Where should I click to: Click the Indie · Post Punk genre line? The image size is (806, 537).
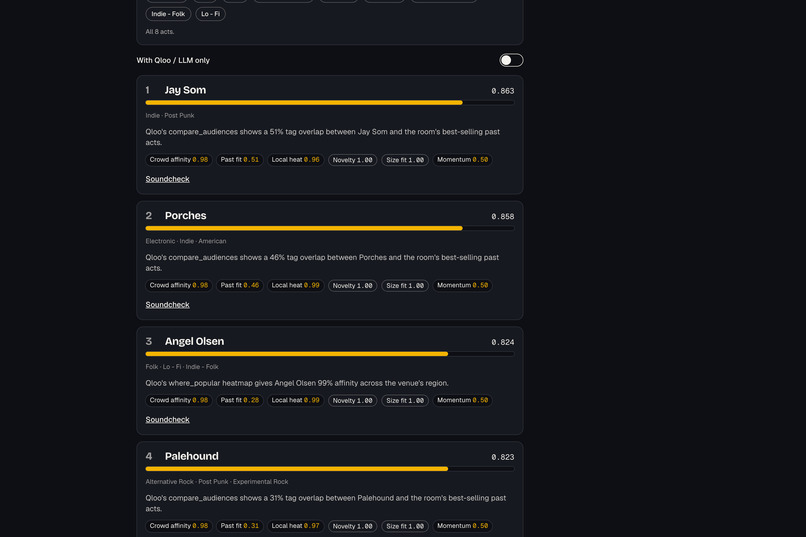click(x=170, y=116)
